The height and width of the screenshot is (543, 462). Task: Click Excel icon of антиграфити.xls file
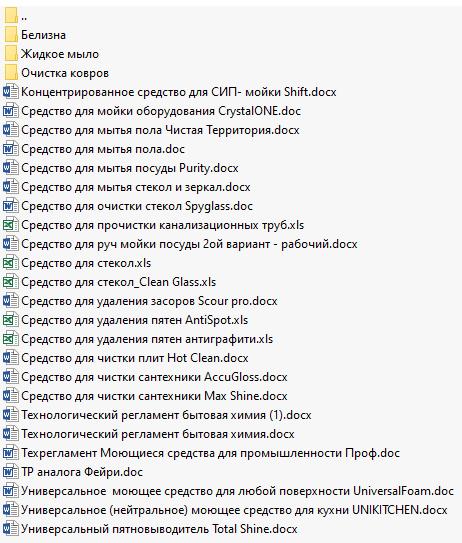(x=10, y=339)
